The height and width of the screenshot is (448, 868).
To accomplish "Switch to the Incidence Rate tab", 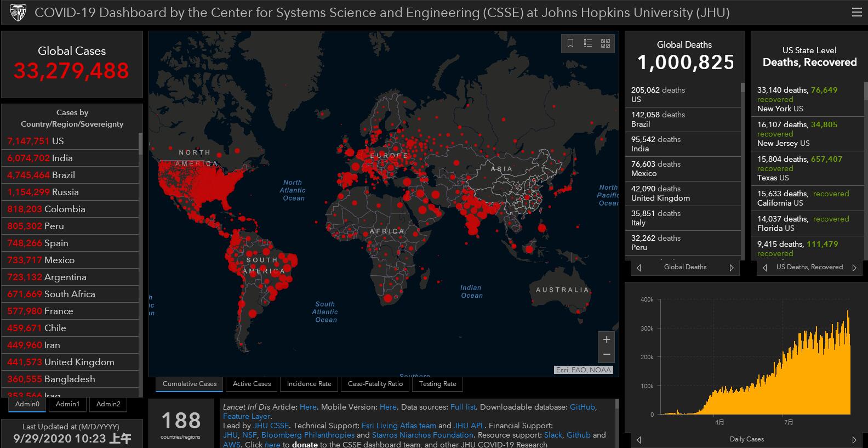I will [x=309, y=384].
